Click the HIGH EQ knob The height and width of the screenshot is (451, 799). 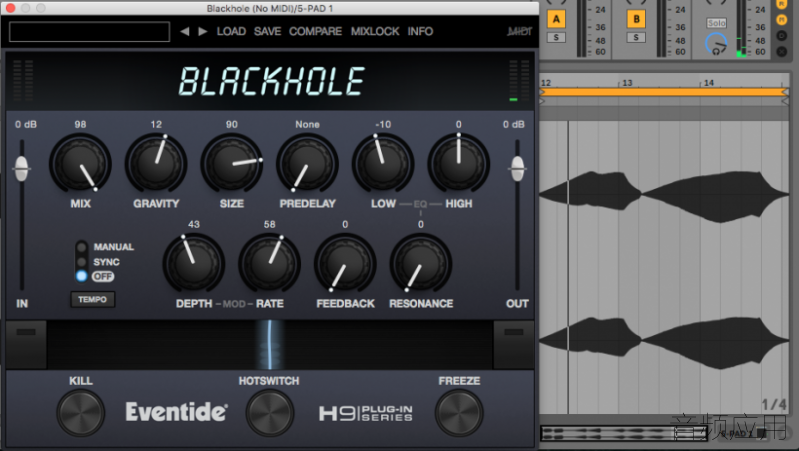pos(459,164)
